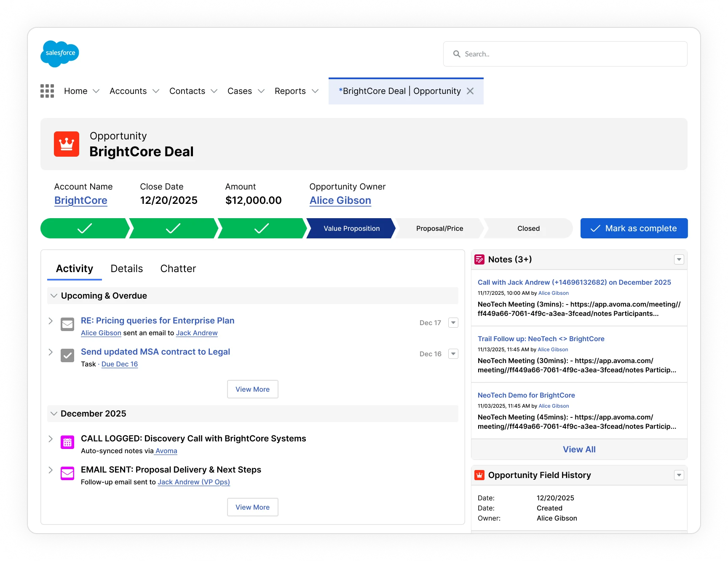Switch to the Details tab

point(126,268)
